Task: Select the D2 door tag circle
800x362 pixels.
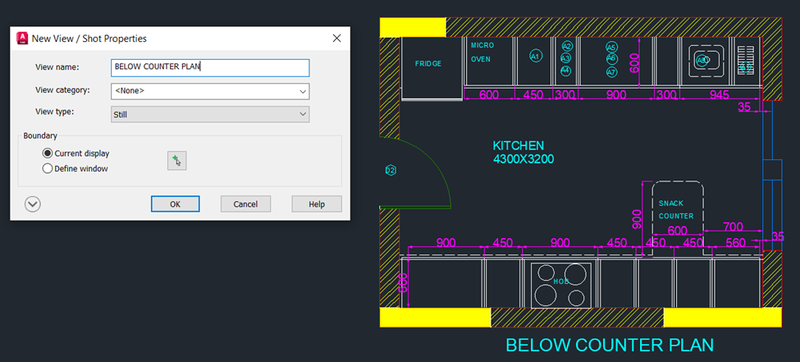Action: point(390,171)
